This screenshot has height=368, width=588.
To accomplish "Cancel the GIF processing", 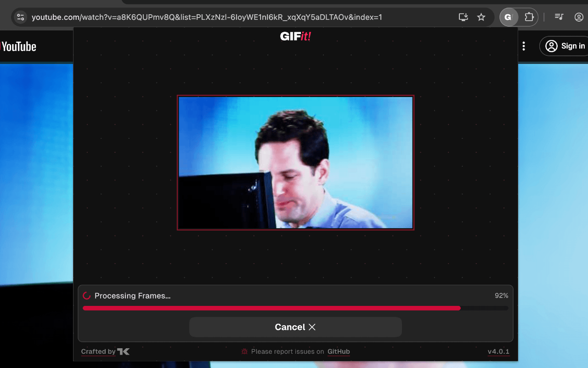I will tap(295, 327).
